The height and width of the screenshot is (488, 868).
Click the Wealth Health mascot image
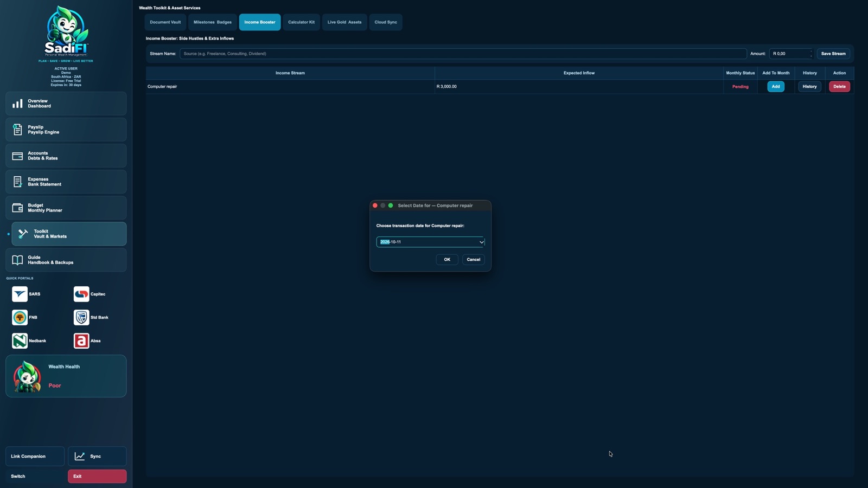tap(27, 376)
